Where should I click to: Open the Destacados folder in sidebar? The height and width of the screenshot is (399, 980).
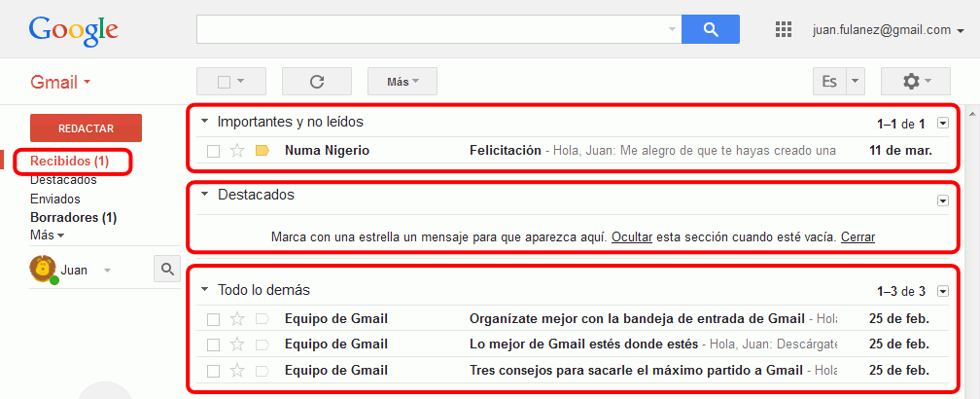pyautogui.click(x=63, y=180)
